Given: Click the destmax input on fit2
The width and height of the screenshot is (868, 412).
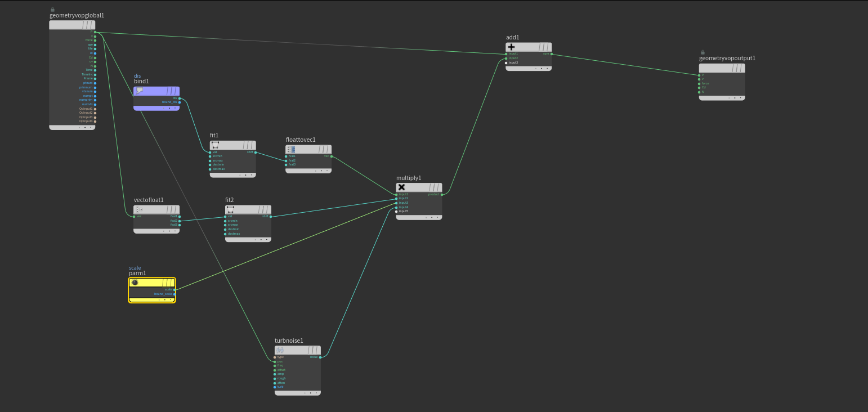Looking at the screenshot, I should click(x=225, y=234).
